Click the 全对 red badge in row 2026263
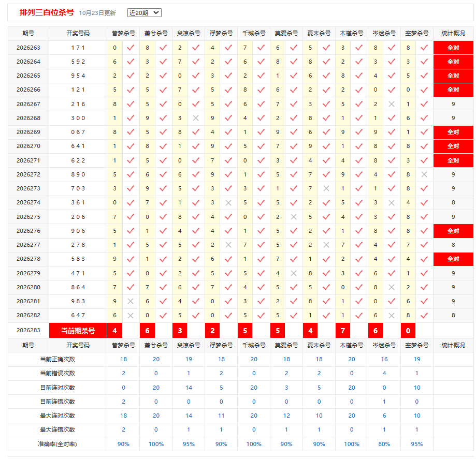The height and width of the screenshot is (459, 476). point(453,48)
